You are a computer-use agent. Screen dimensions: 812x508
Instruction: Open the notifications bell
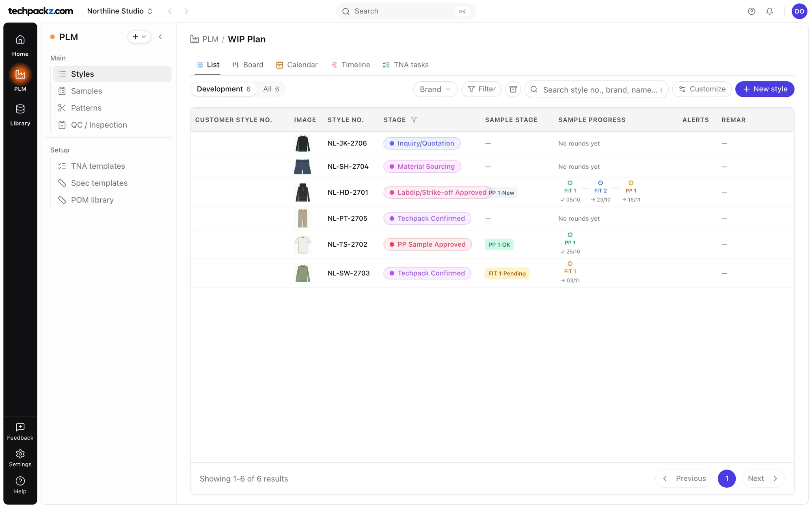770,11
